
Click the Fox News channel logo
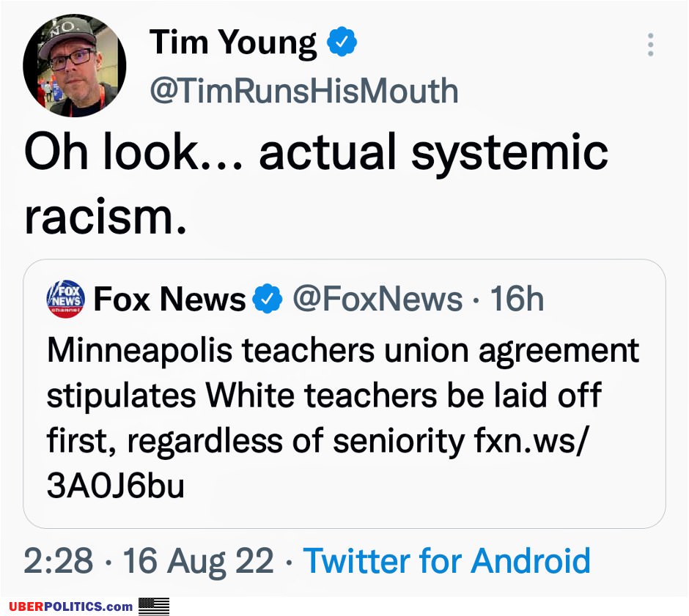click(66, 299)
